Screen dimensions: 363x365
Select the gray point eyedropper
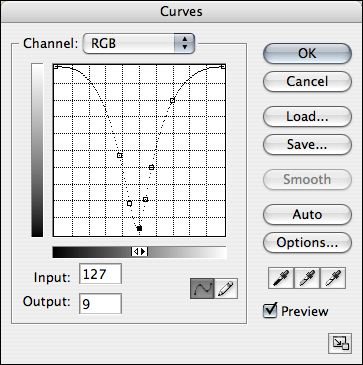tap(307, 278)
